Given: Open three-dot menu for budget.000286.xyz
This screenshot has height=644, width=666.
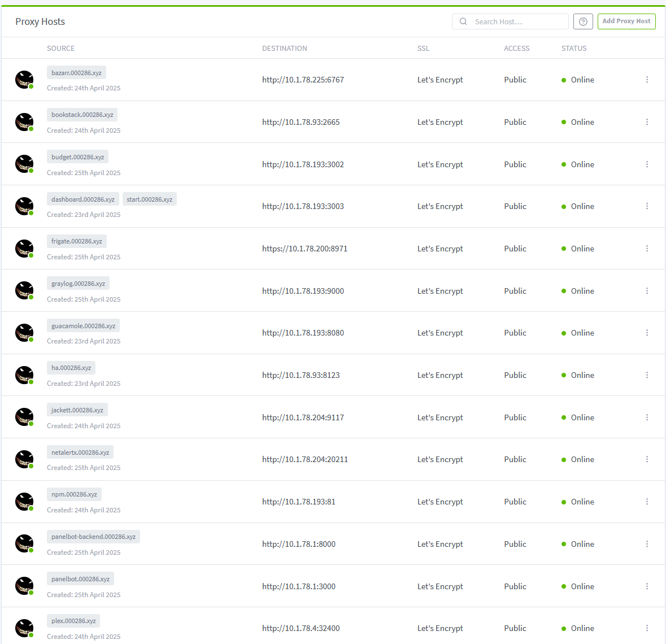Looking at the screenshot, I should (647, 164).
